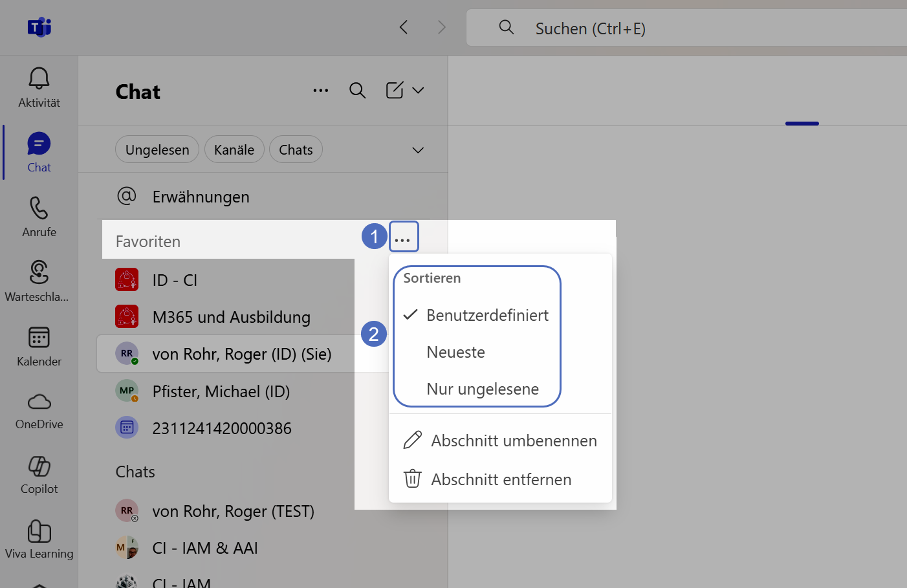Click the ID - CI team avatar
The image size is (907, 588).
click(x=127, y=279)
